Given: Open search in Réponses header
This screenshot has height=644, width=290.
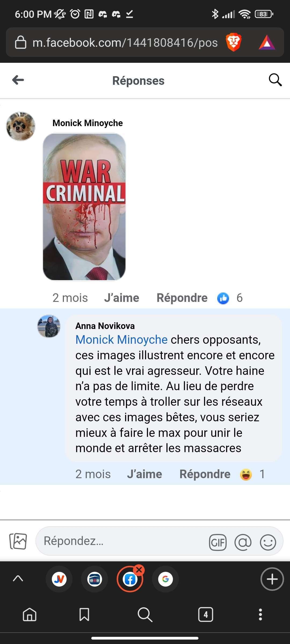Looking at the screenshot, I should [275, 80].
